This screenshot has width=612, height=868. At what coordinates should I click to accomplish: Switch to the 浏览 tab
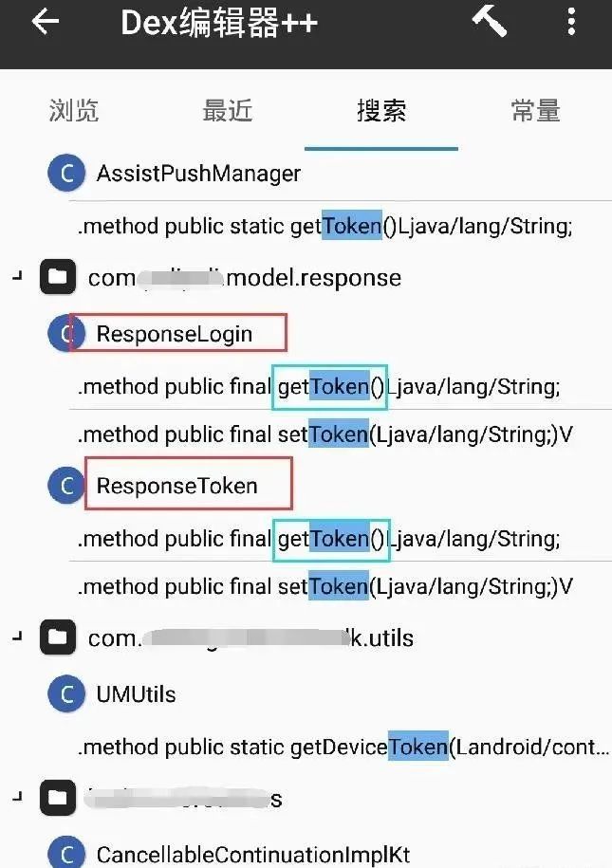[x=74, y=110]
